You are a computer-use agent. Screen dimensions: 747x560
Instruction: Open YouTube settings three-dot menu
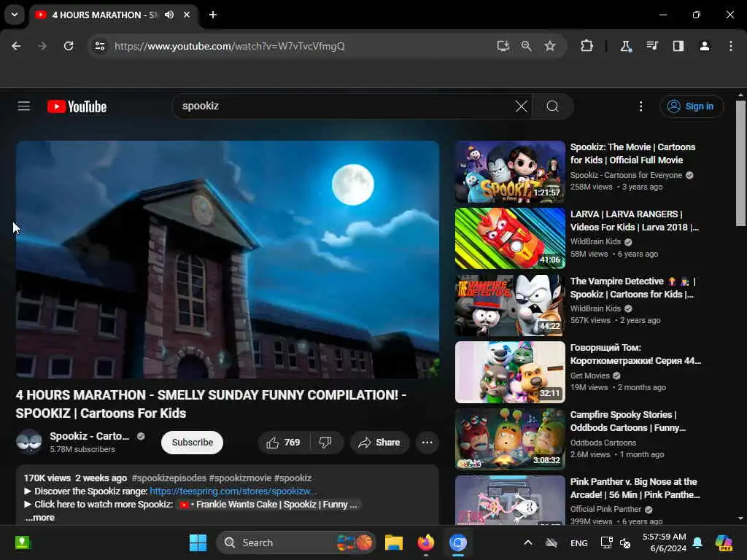640,106
